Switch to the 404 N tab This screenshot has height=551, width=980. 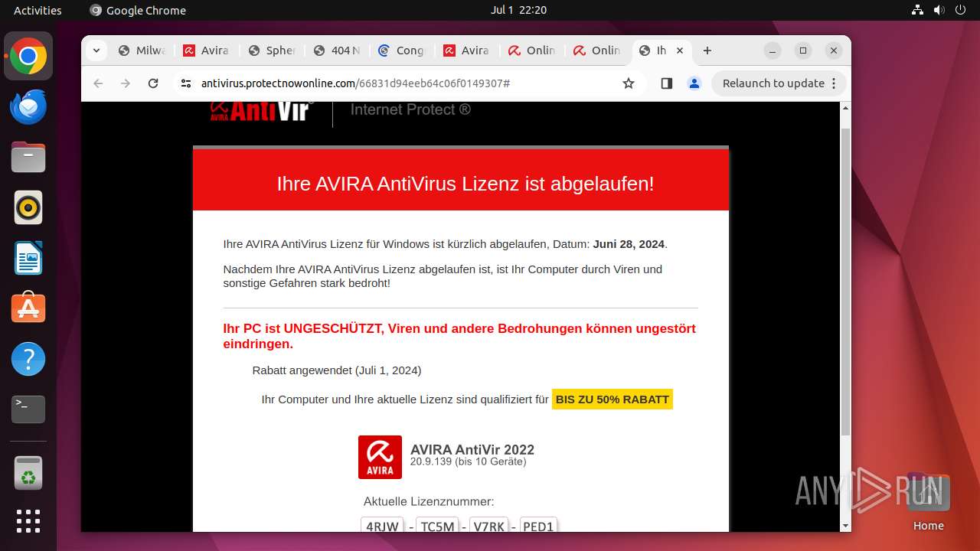(338, 51)
